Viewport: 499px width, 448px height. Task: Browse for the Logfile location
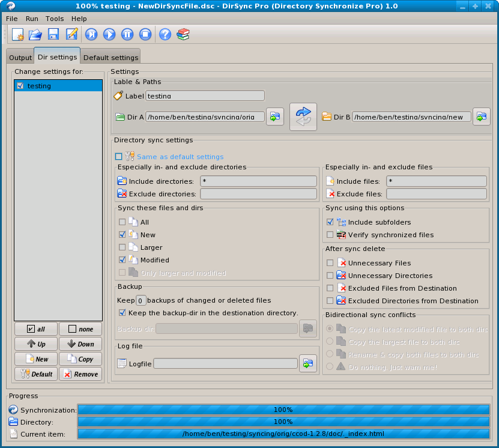tap(307, 363)
